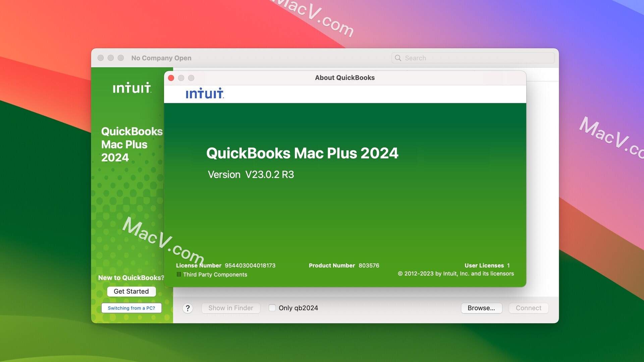
Task: Click the red close button on About dialog
Action: (171, 78)
